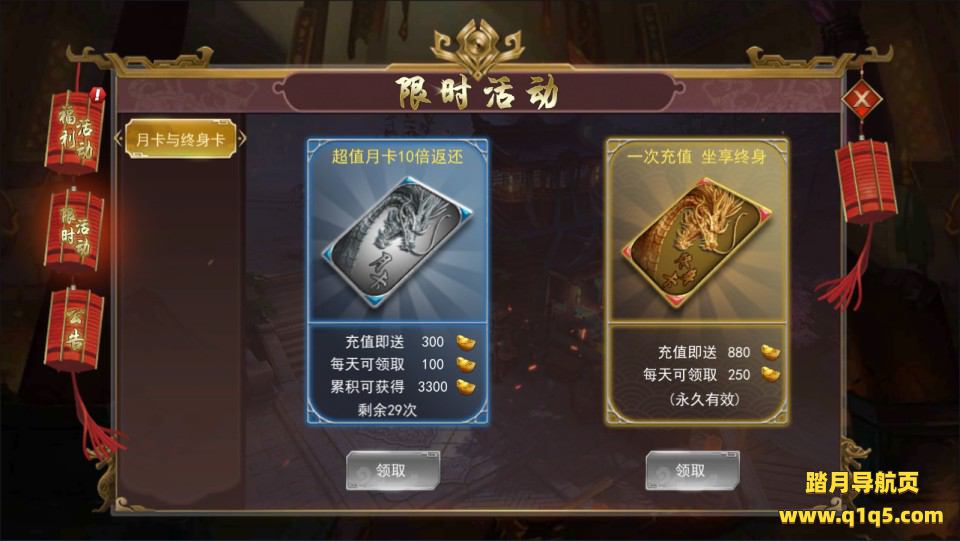
Task: Click the gold ingot icon beside 300
Action: (x=466, y=341)
